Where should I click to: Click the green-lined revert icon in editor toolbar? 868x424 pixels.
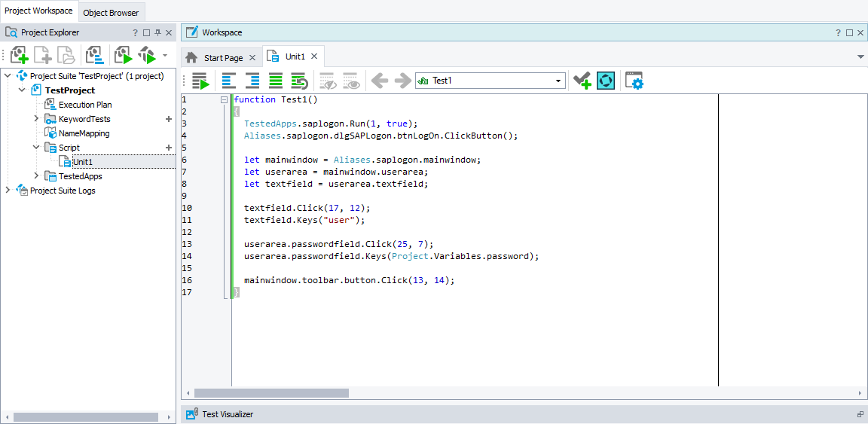(299, 81)
